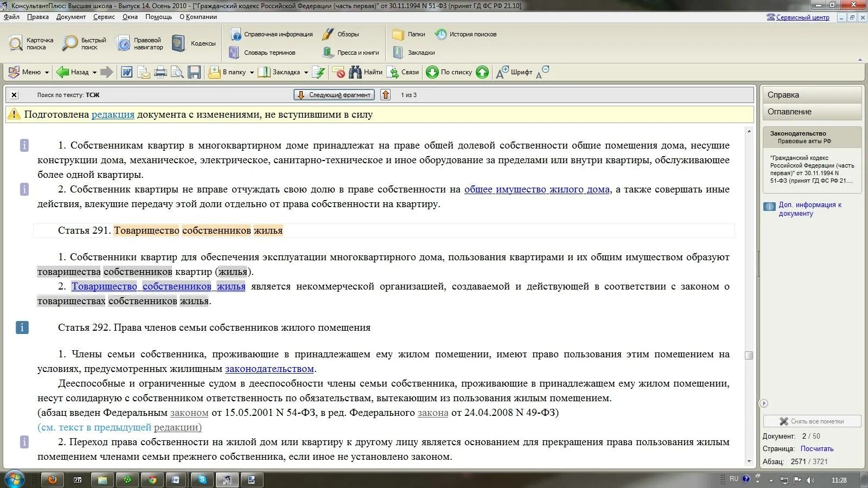Click the document-with-lightning toolbar icon
Viewport: 868px width, 488px height.
pos(319,72)
